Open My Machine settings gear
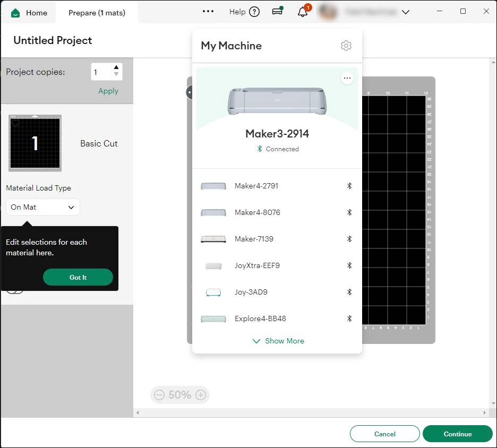Screen dimensions: 497x448 346,46
